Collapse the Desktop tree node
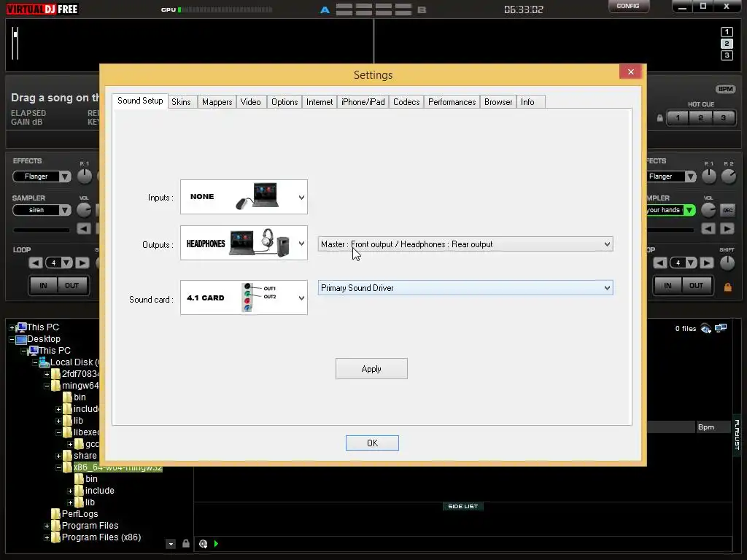This screenshot has width=747, height=560. pyautogui.click(x=12, y=340)
